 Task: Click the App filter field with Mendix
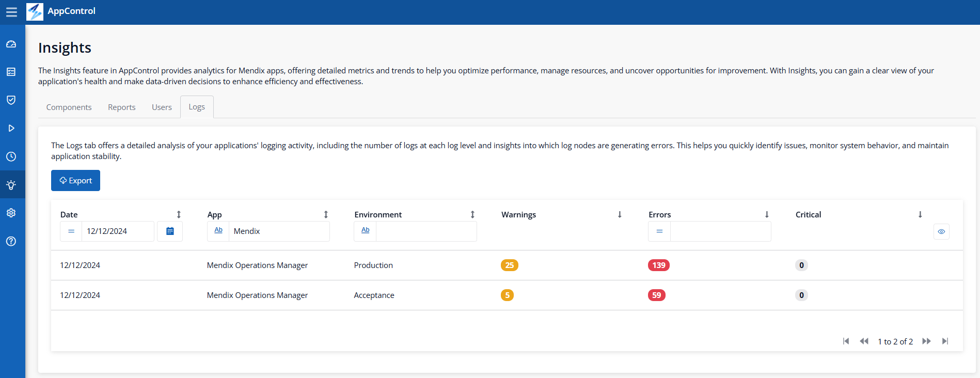[x=279, y=231]
